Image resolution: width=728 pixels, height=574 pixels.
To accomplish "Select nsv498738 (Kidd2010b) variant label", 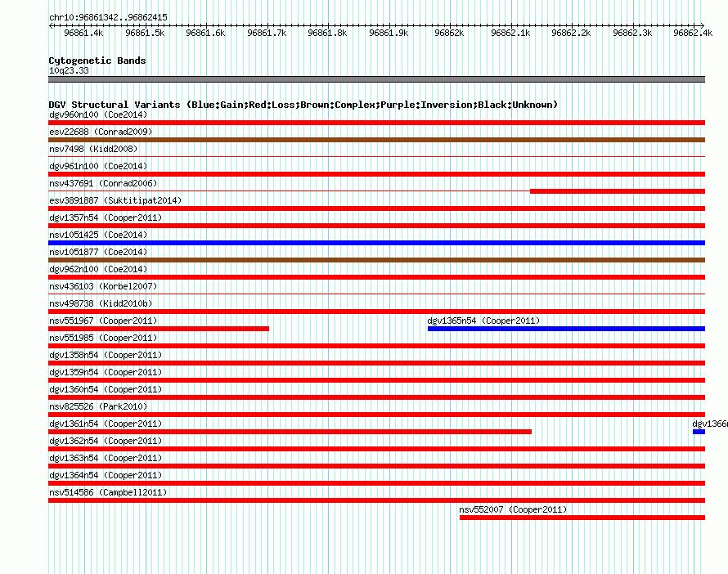I will pyautogui.click(x=101, y=303).
